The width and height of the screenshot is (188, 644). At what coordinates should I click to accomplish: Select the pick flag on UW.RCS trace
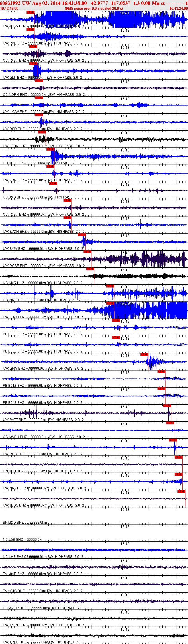tap(173, 440)
